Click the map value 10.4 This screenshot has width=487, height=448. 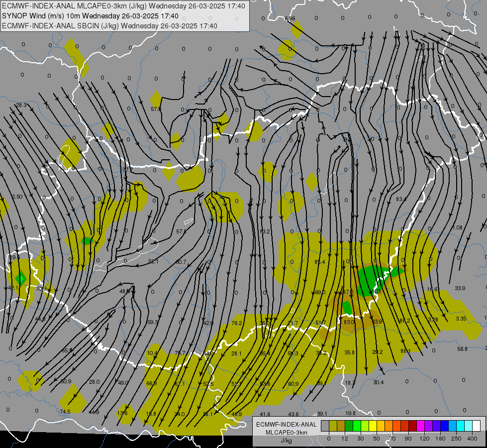coord(152,353)
